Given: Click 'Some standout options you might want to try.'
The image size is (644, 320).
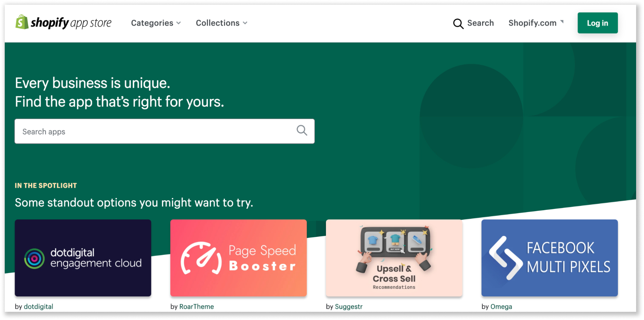Looking at the screenshot, I should [134, 203].
